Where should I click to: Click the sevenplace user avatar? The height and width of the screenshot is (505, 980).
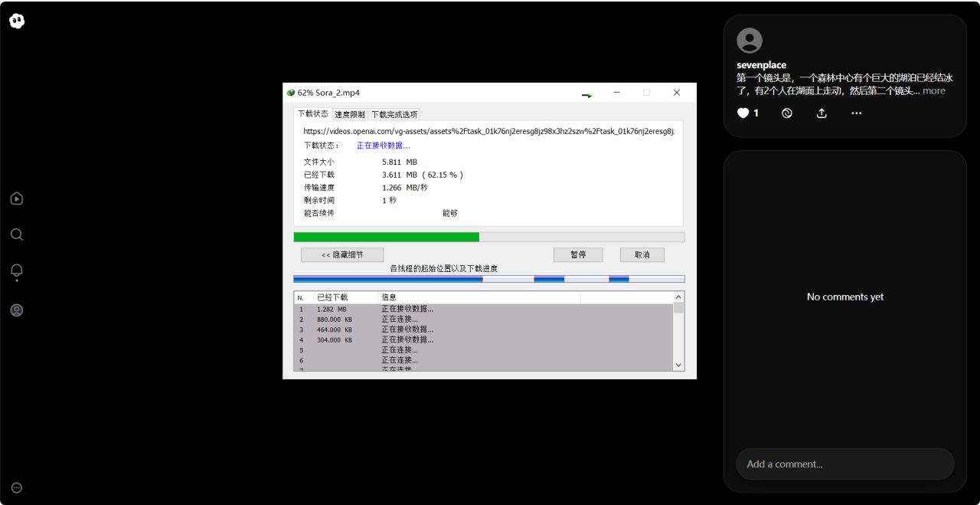tap(750, 41)
